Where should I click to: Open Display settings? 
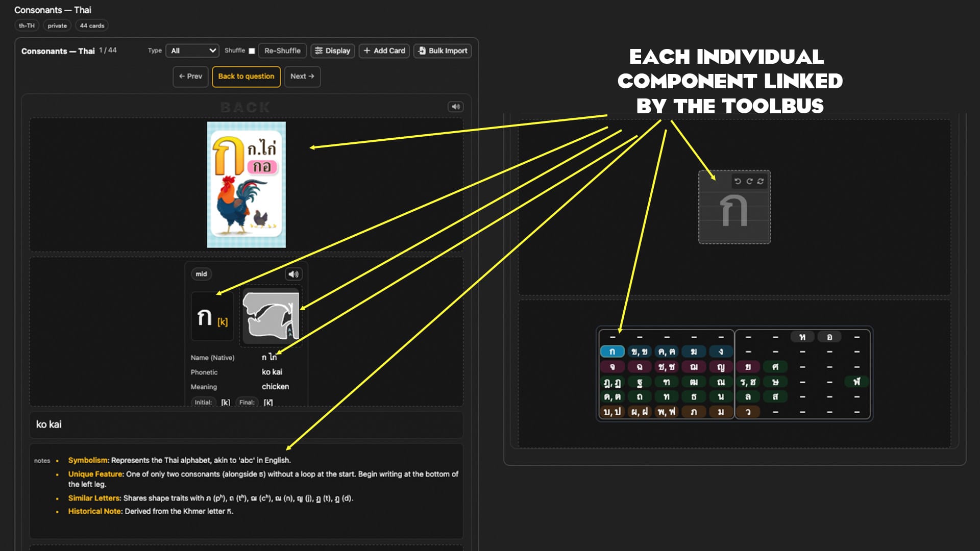(332, 51)
